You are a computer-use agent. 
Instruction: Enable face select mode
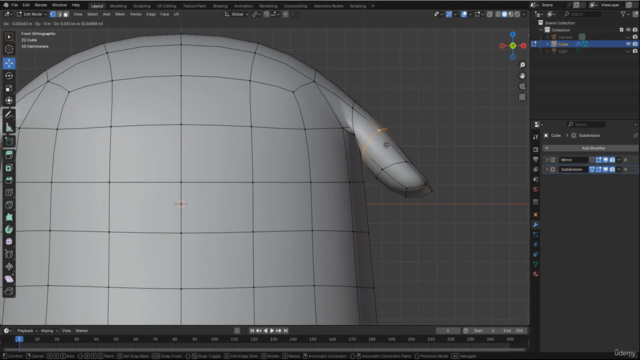pyautogui.click(x=66, y=14)
